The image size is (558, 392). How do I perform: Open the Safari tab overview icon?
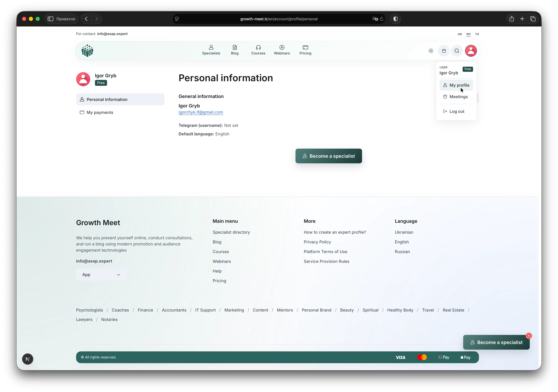click(x=533, y=19)
